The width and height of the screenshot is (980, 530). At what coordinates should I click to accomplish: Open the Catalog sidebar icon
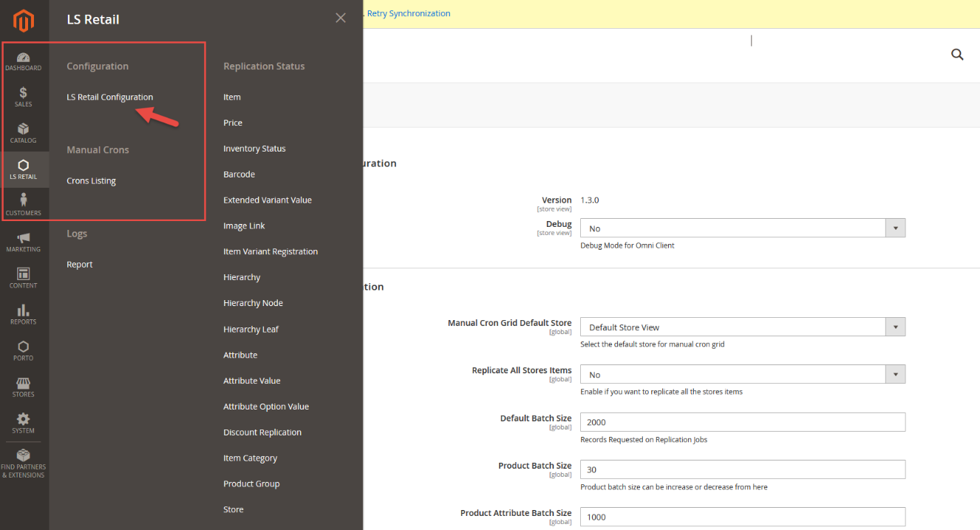pos(24,133)
